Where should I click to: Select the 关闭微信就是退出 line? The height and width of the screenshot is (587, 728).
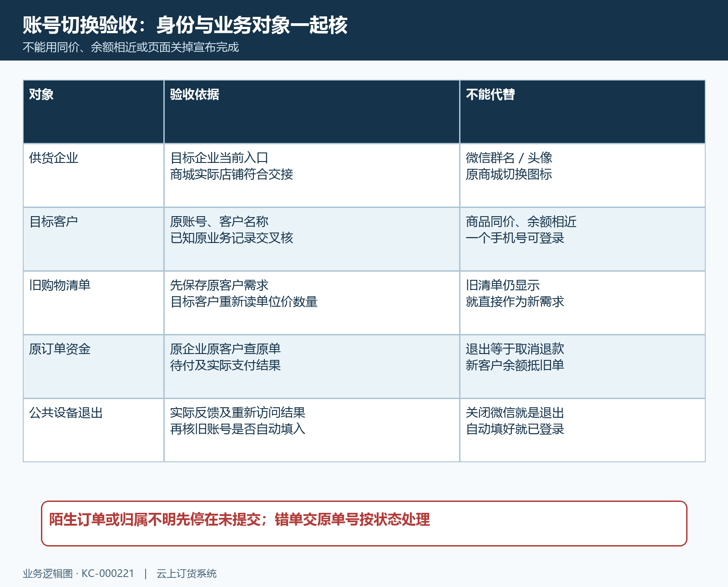click(515, 413)
